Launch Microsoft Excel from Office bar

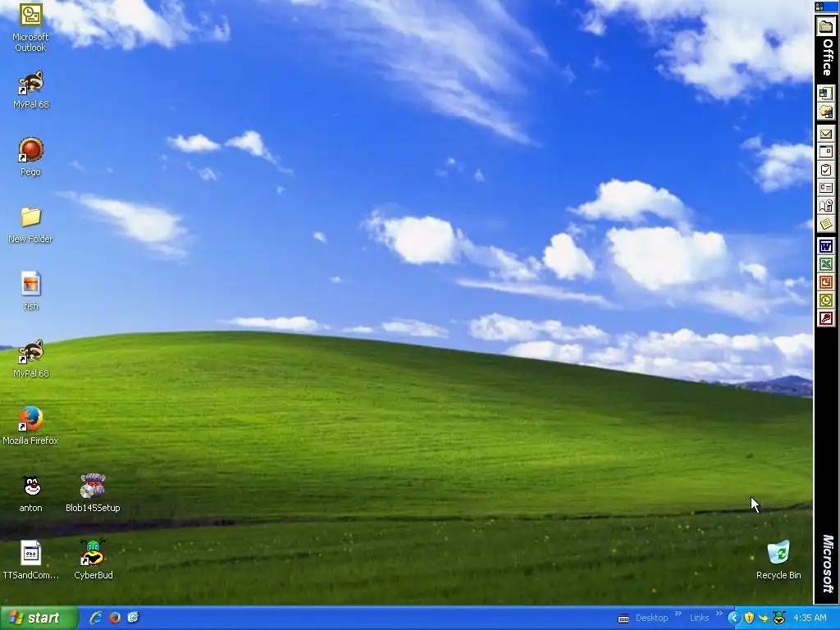tap(826, 265)
